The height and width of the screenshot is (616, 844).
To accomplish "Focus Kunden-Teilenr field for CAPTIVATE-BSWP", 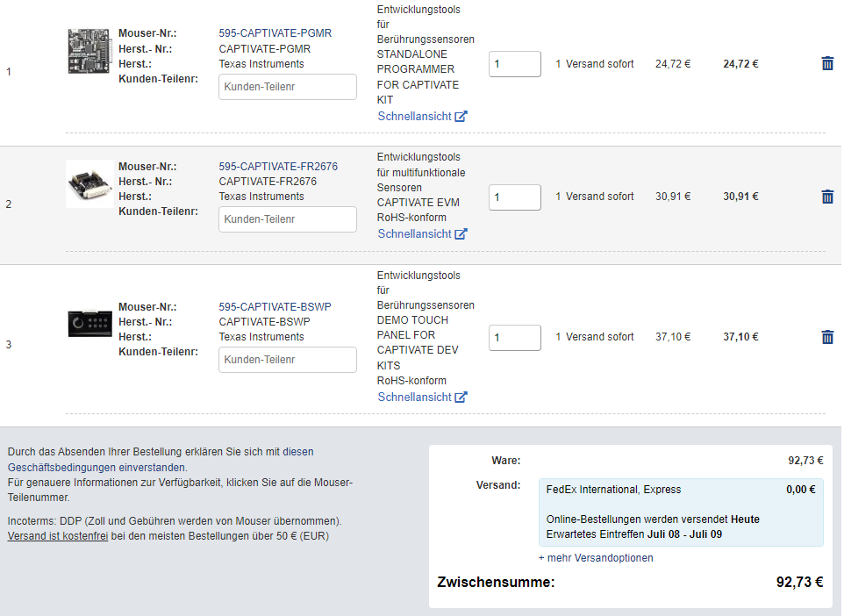I will point(288,360).
